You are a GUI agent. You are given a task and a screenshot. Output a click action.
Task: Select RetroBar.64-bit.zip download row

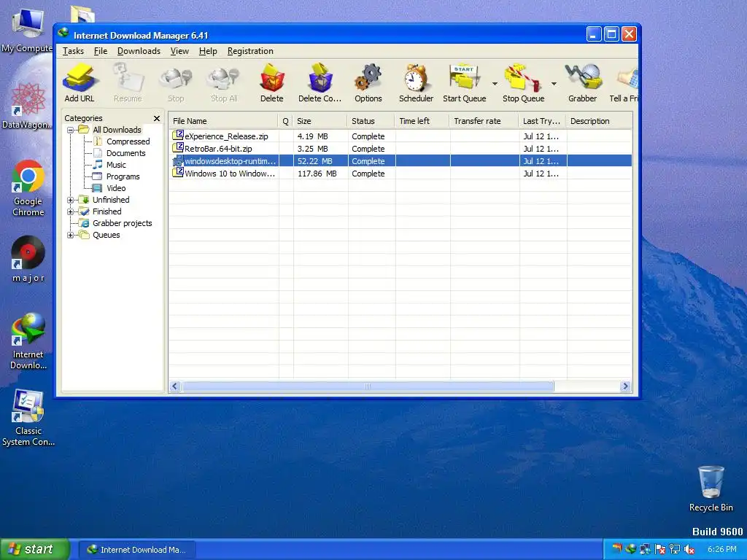click(400, 149)
